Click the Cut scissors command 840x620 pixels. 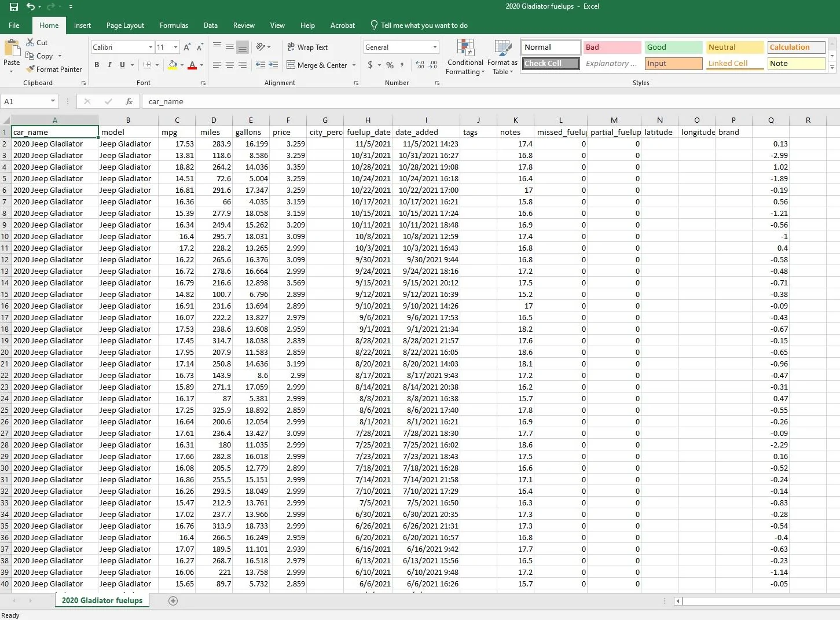pos(37,42)
